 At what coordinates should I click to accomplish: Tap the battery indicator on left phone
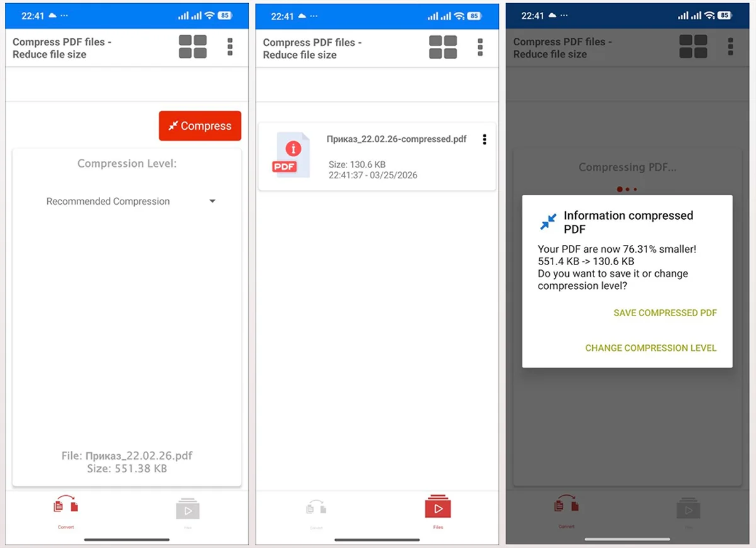(225, 16)
